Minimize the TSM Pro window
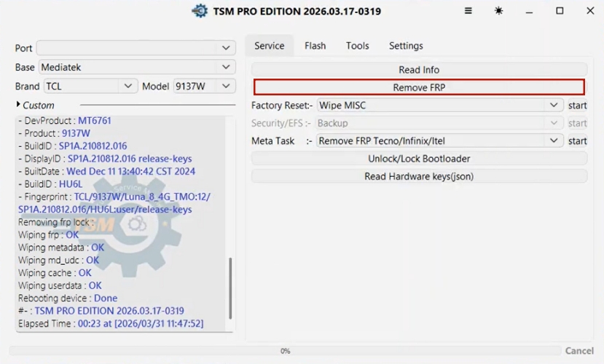Screen dimensions: 604x364 click(x=529, y=12)
